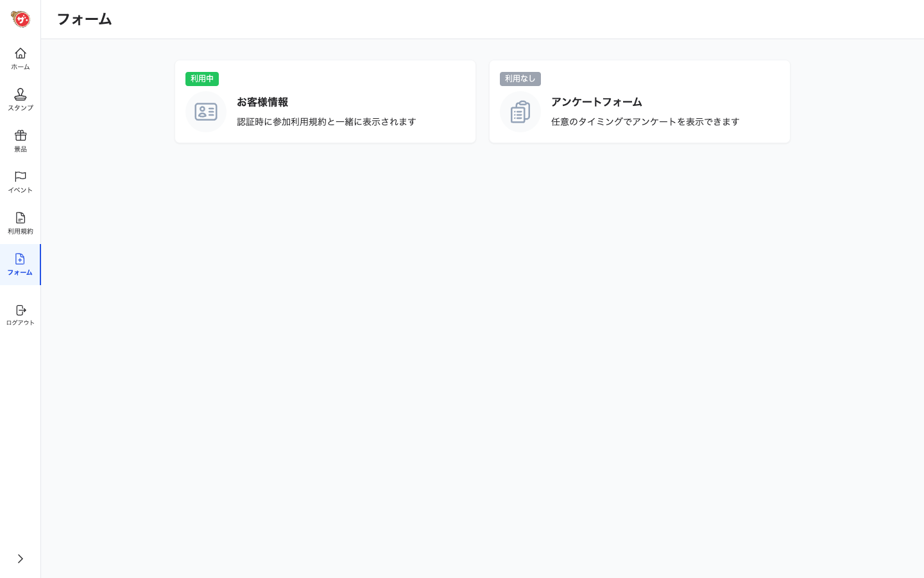Click the お客様情報 title link
This screenshot has height=578, width=924.
(262, 102)
